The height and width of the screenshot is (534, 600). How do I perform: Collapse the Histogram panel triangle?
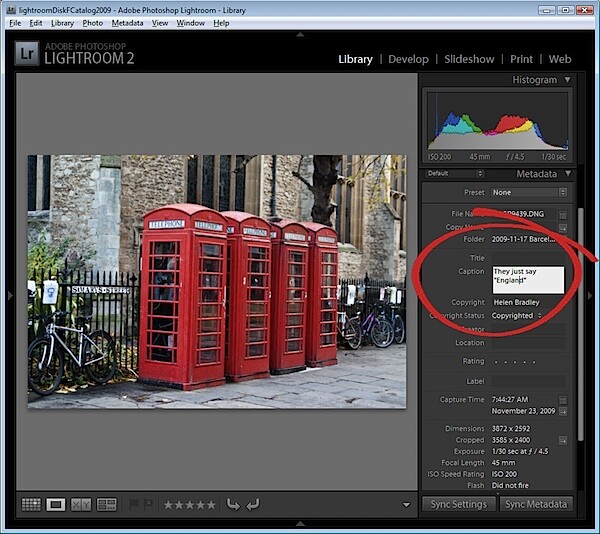coord(567,80)
